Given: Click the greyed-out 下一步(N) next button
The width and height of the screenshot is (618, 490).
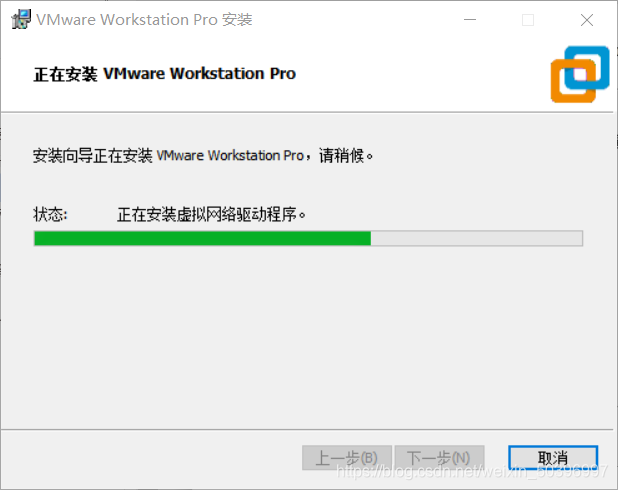Looking at the screenshot, I should [439, 458].
